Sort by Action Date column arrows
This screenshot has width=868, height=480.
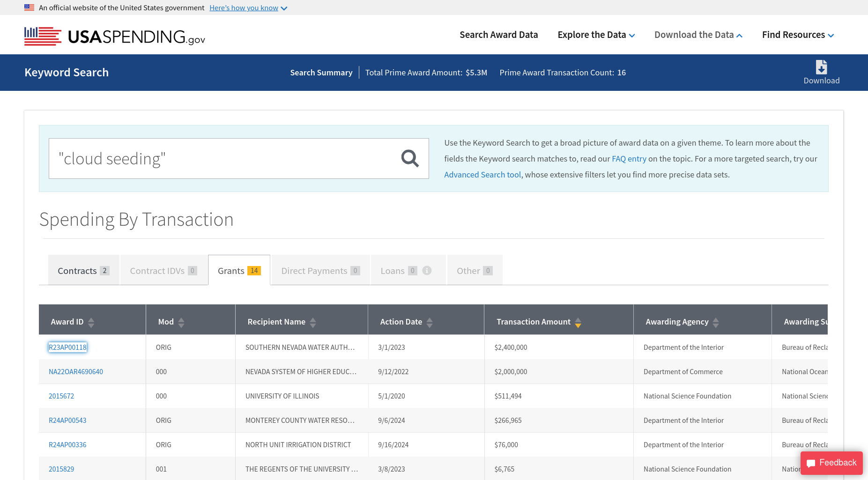pos(430,322)
